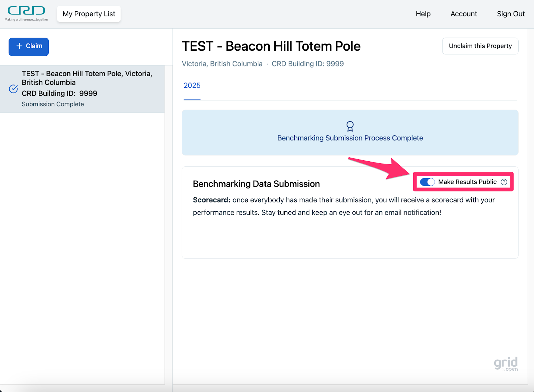Click the award ribbon icon in the banner

tap(350, 126)
